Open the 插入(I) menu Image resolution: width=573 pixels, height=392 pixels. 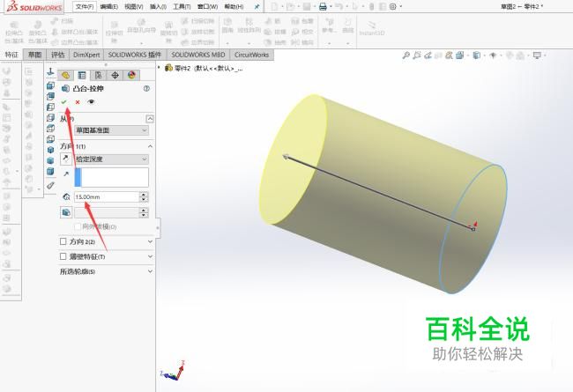click(x=158, y=6)
